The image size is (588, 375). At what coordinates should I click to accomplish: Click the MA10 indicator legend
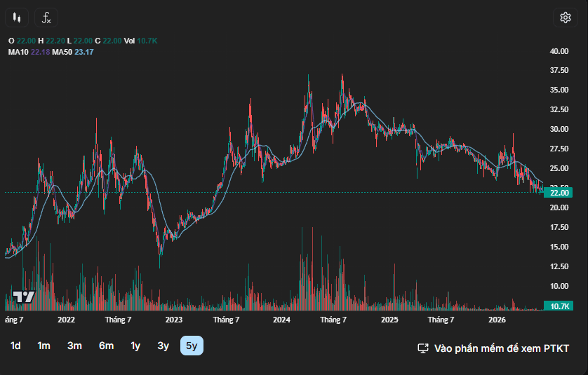pyautogui.click(x=29, y=52)
